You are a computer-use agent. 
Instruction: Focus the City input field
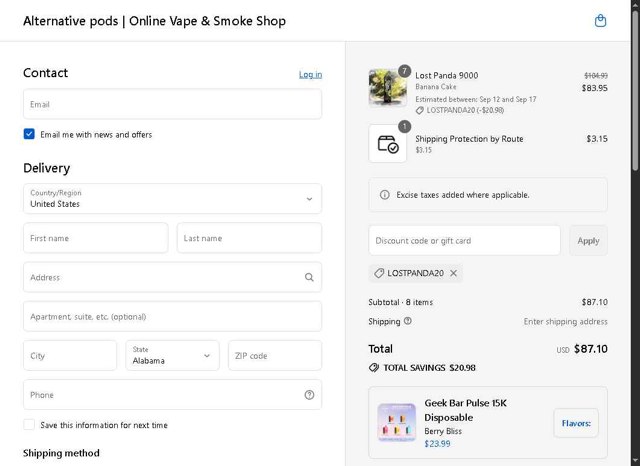tap(70, 355)
